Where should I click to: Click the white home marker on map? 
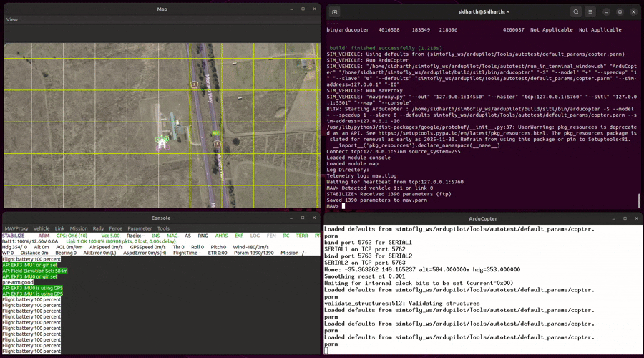[162, 143]
